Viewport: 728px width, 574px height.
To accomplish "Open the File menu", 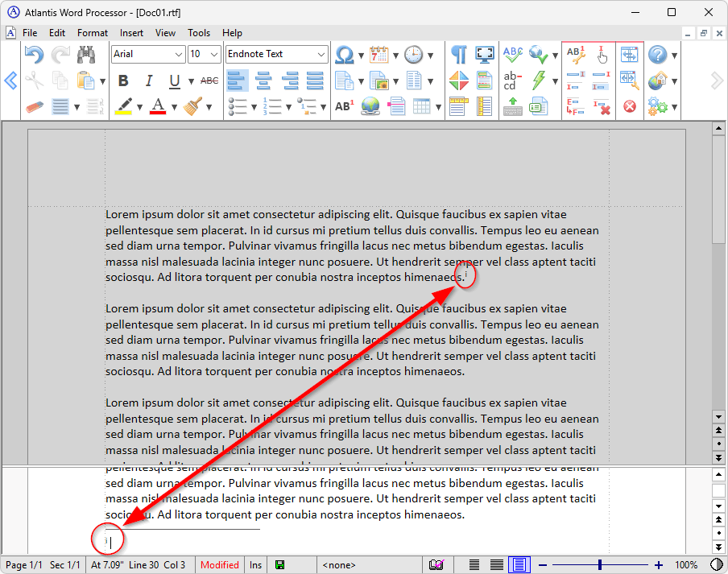I will click(30, 33).
